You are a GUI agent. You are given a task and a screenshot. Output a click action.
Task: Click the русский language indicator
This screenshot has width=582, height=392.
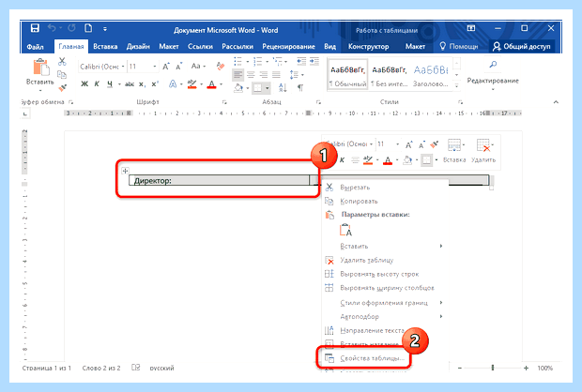161,368
